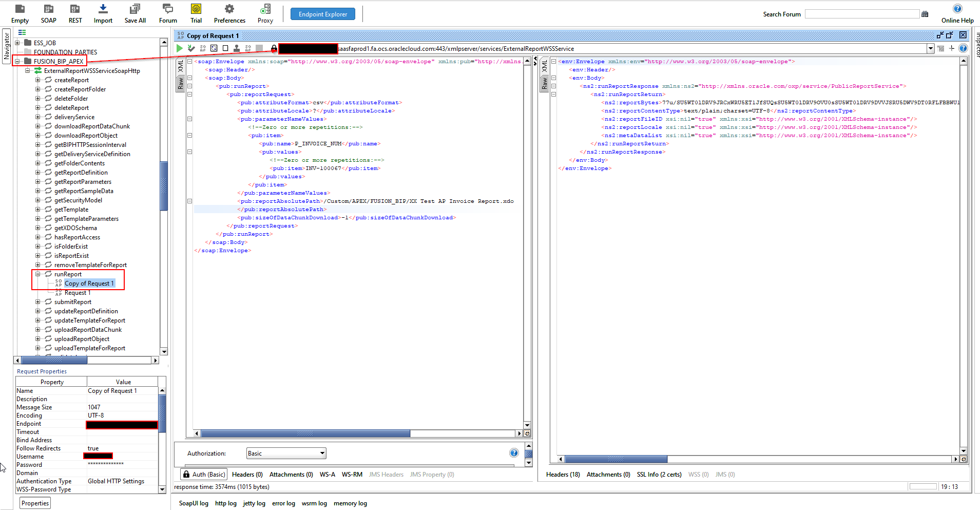Collapse ExternalReportWSSServiceSoapHttp interface
The width and height of the screenshot is (980, 510).
coord(28,70)
